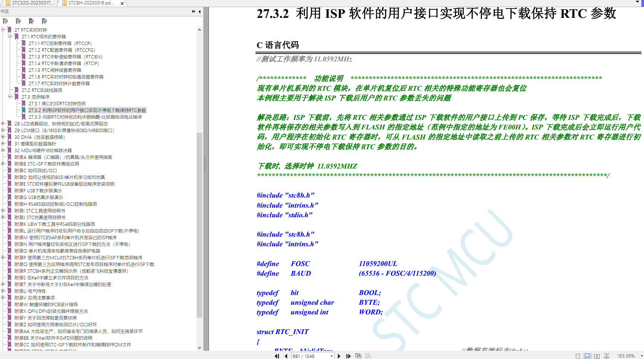Go to bookmark 27.2 RTC实战线路图

[42, 90]
